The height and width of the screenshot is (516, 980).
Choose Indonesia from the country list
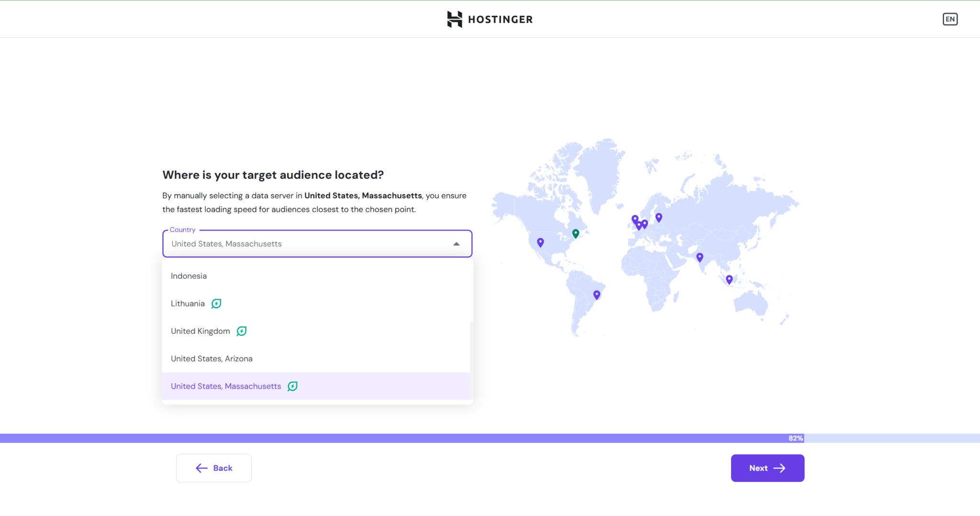click(189, 276)
